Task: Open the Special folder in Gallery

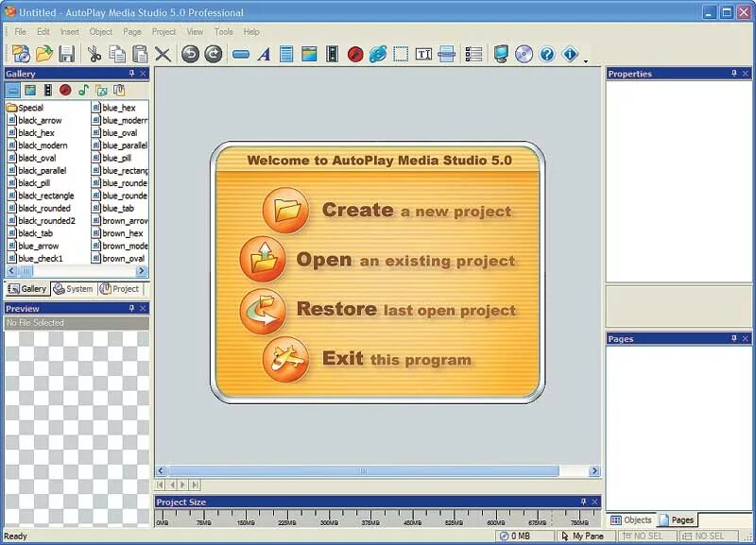Action: coord(26,108)
